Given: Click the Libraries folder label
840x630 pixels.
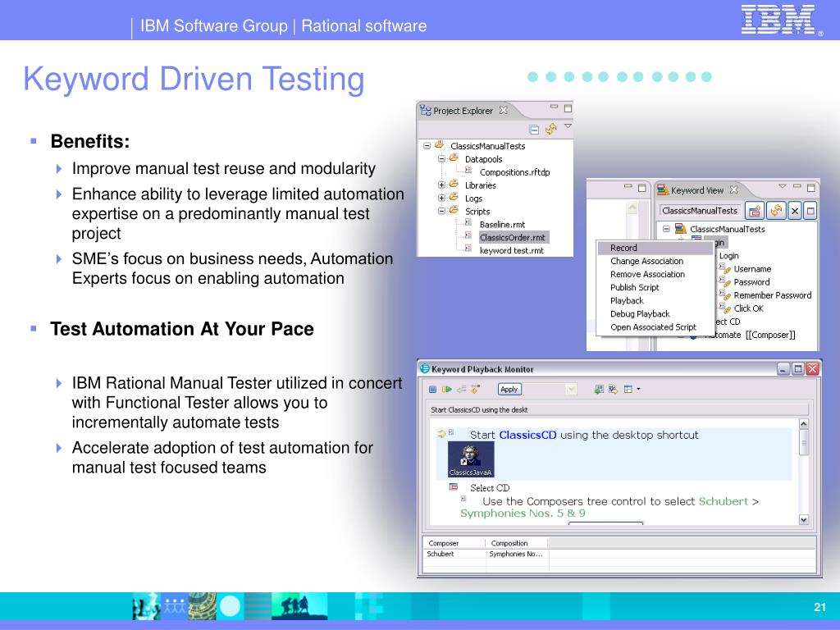Looking at the screenshot, I should click(x=480, y=185).
